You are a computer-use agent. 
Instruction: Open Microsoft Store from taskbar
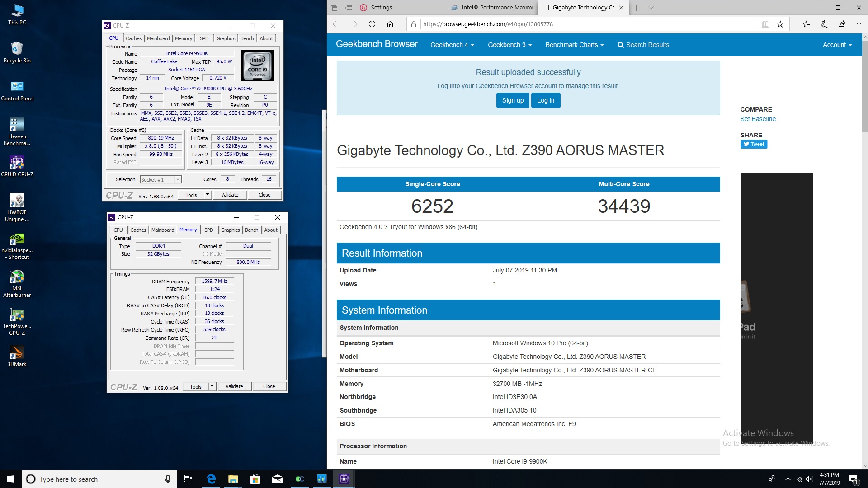click(x=255, y=479)
